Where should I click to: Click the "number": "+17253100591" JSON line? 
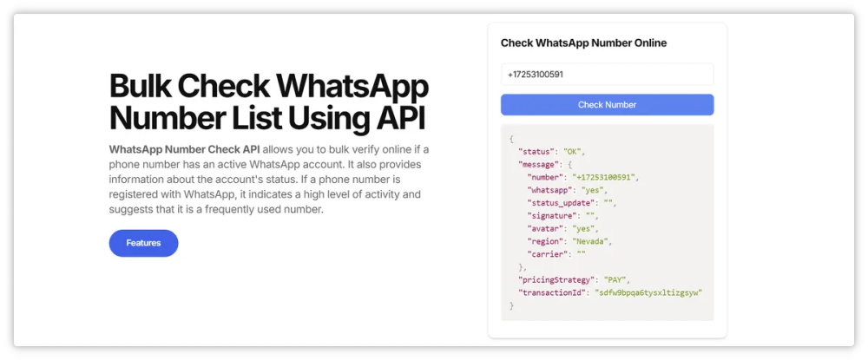(x=584, y=177)
